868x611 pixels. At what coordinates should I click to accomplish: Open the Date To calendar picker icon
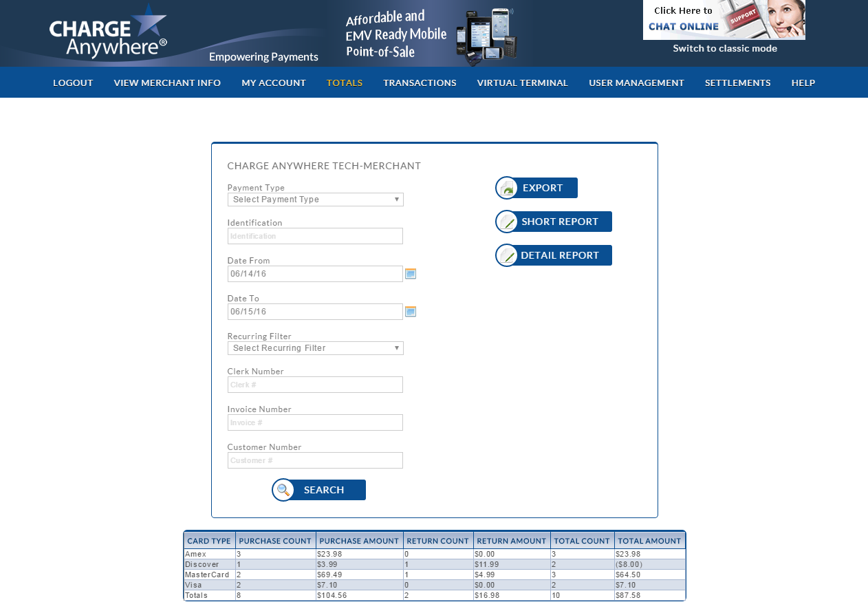pos(411,312)
